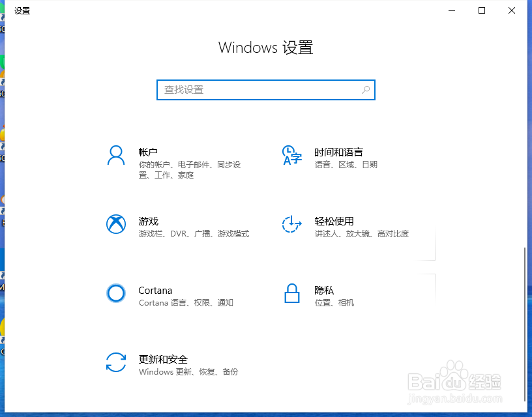Open the 隐私 title text
The width and height of the screenshot is (532, 417).
click(x=324, y=291)
